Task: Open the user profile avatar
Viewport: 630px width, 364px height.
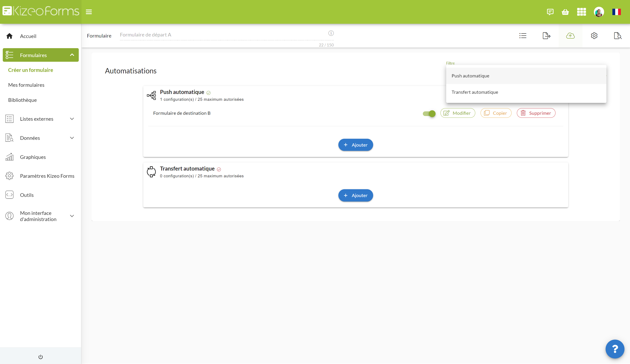Action: point(599,12)
